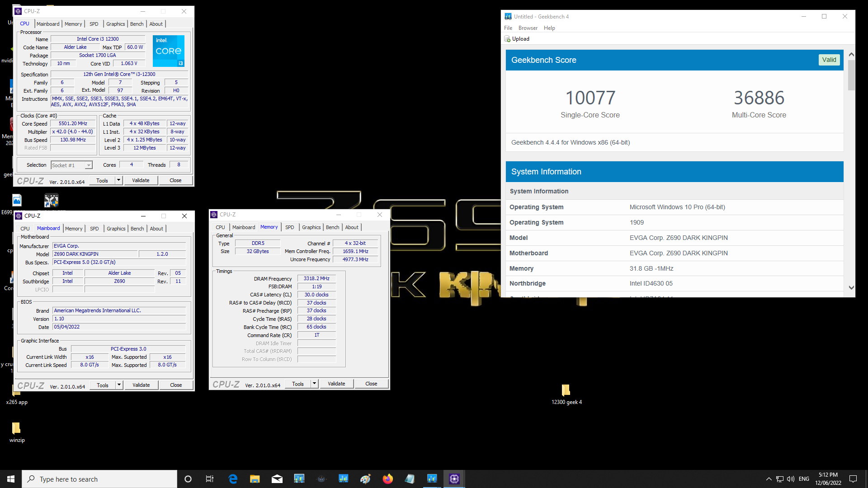Screen dimensions: 868x488
Task: Click the Upload icon in Geekbench toolbar
Action: pos(507,39)
